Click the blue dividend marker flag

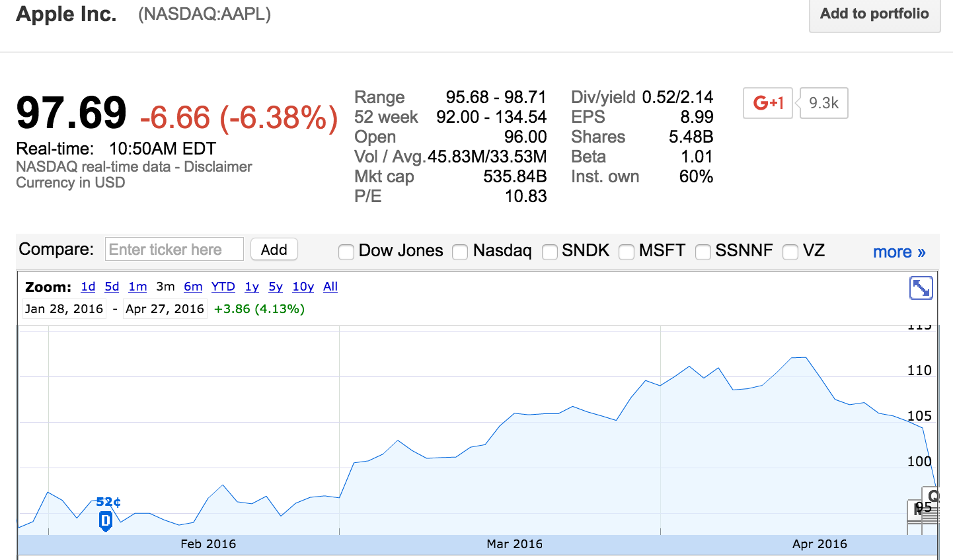pyautogui.click(x=105, y=521)
